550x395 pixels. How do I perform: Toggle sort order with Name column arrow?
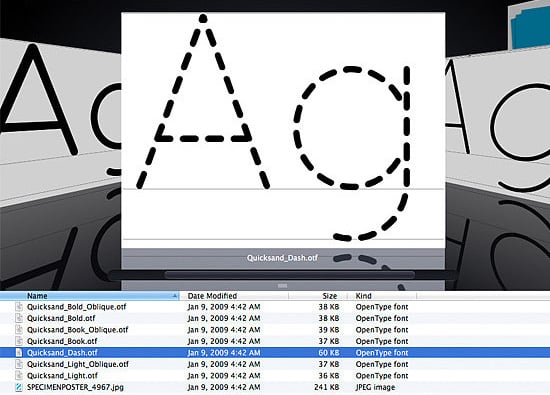(x=175, y=296)
